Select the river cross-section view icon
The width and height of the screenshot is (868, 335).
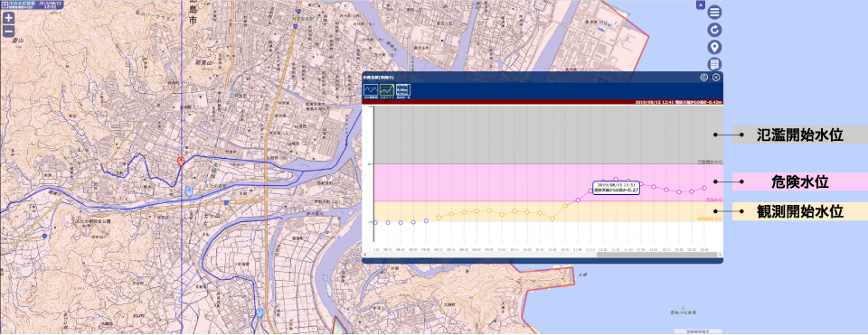click(x=371, y=90)
